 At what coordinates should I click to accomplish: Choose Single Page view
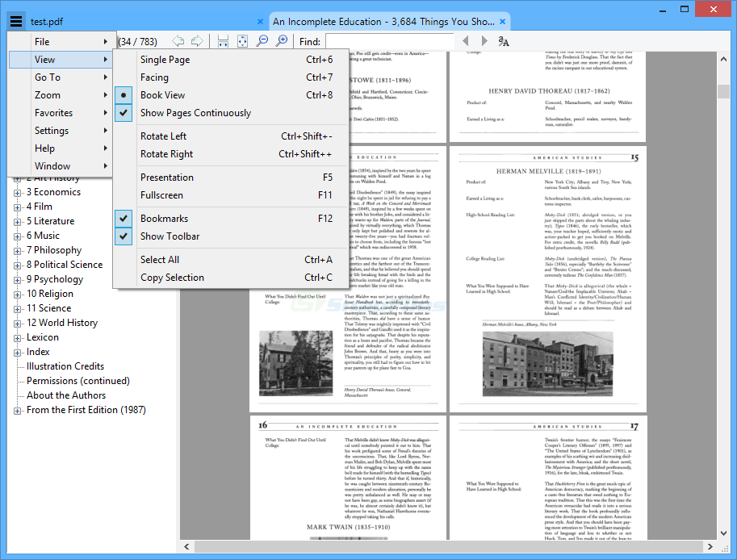231,60
